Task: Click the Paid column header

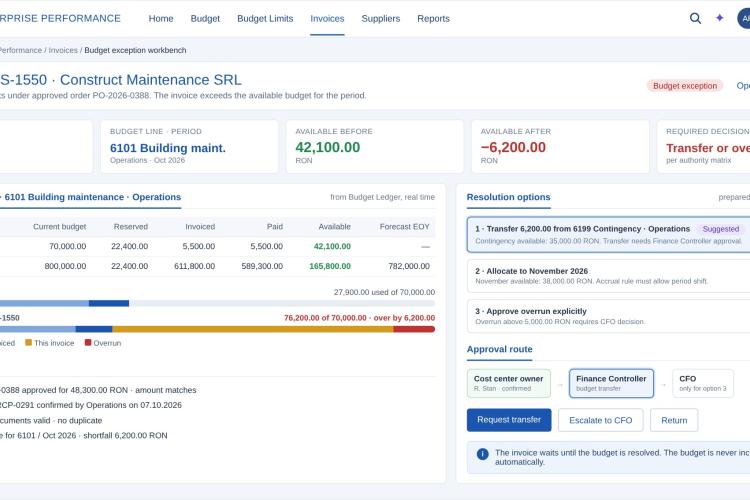Action: tap(275, 227)
